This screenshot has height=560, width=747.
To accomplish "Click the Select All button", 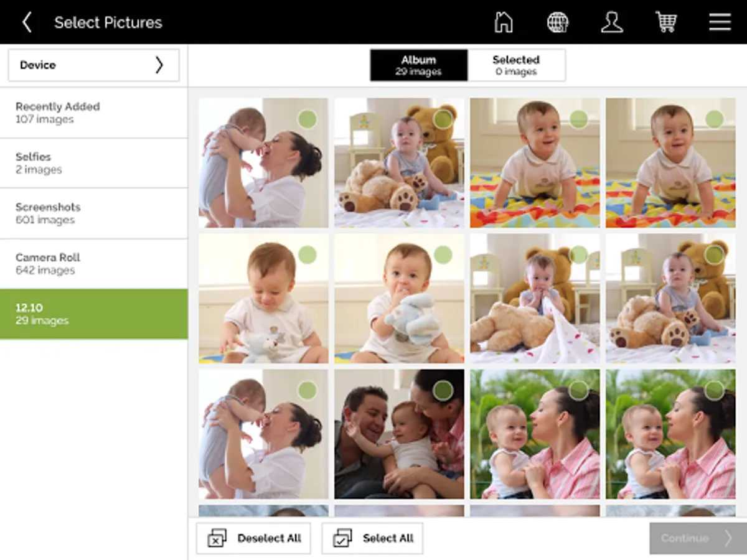I will click(x=372, y=538).
